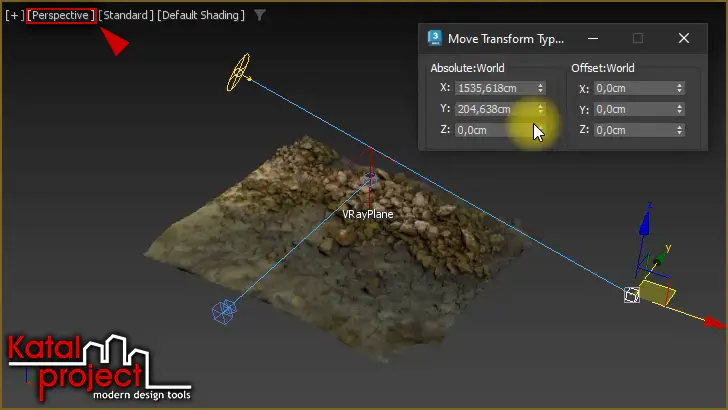Image resolution: width=728 pixels, height=410 pixels.
Task: Click the Offset World X value field
Action: click(x=634, y=88)
